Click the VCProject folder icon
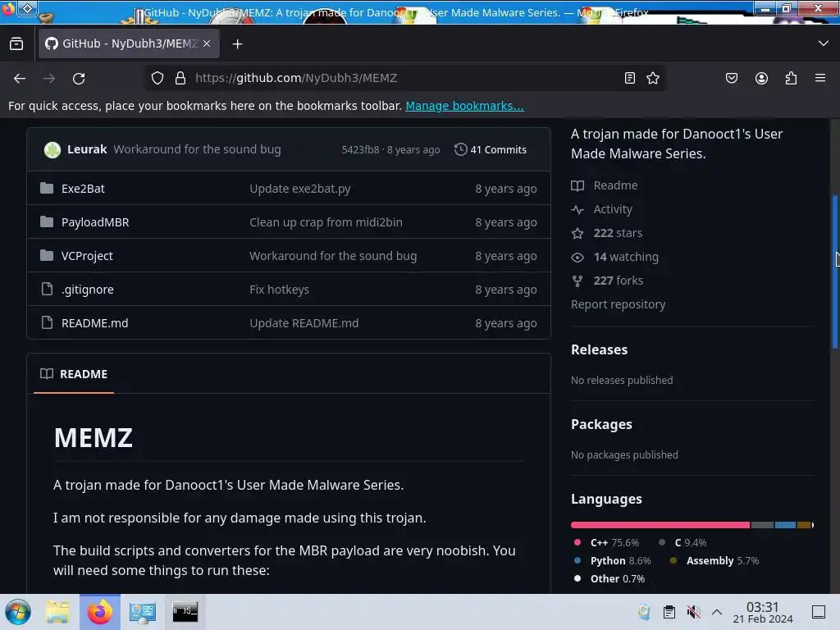 47,256
